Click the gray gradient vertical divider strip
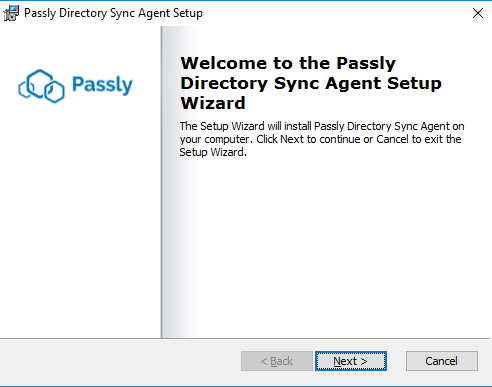 point(172,182)
